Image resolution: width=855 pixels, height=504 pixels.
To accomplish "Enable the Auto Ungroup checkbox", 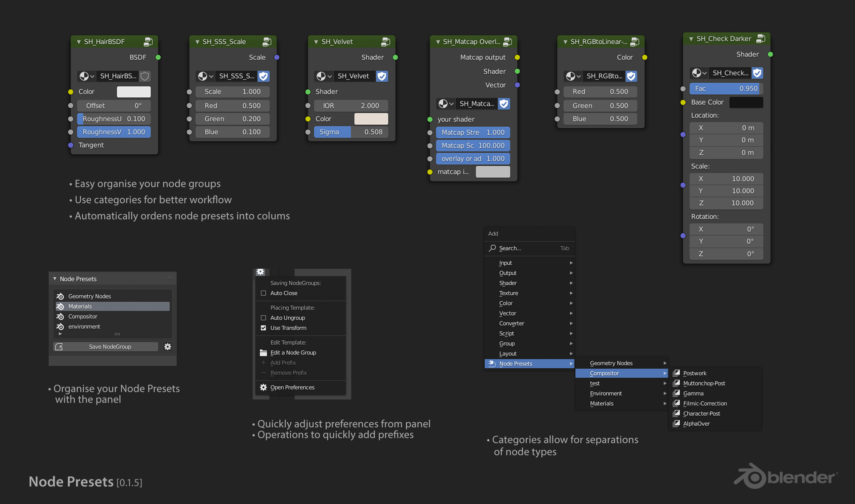I will point(263,318).
